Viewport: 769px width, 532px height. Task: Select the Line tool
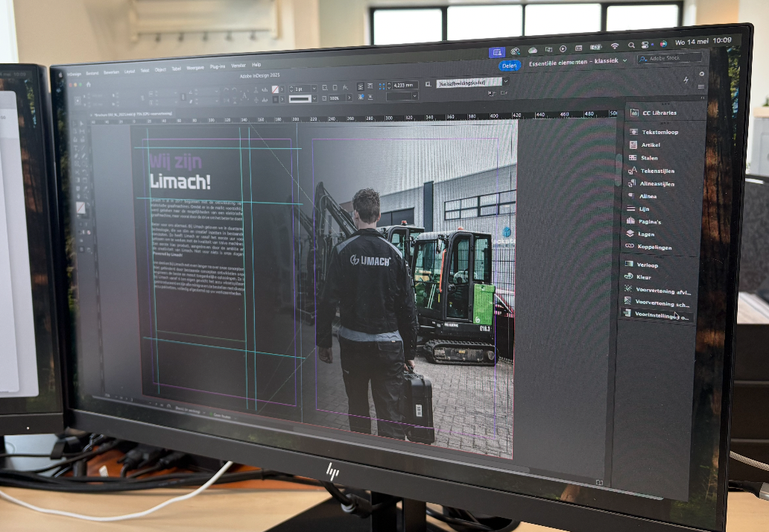(x=83, y=148)
